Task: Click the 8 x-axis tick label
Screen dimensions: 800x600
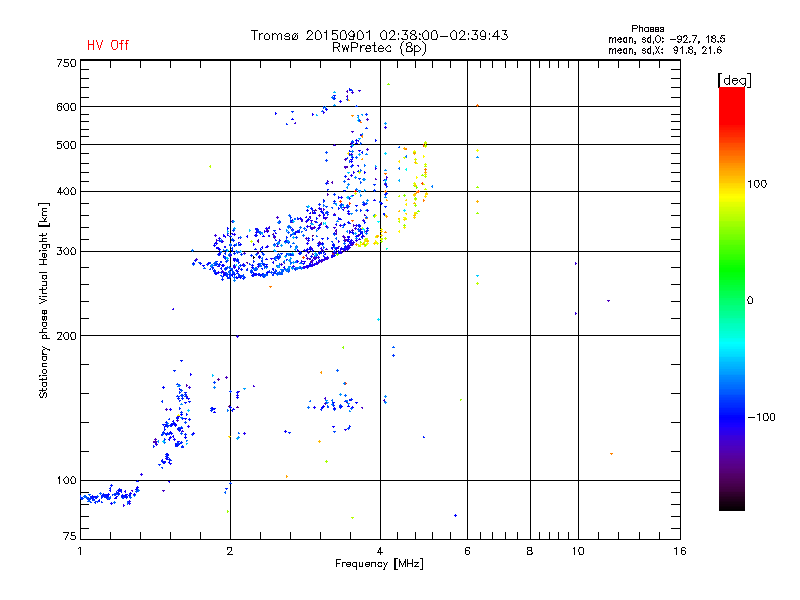Action: (530, 551)
